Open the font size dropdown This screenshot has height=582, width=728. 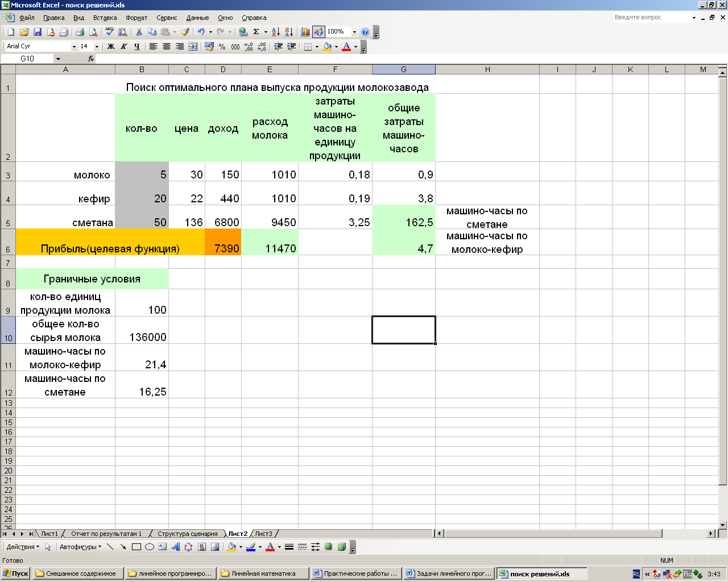click(x=97, y=47)
